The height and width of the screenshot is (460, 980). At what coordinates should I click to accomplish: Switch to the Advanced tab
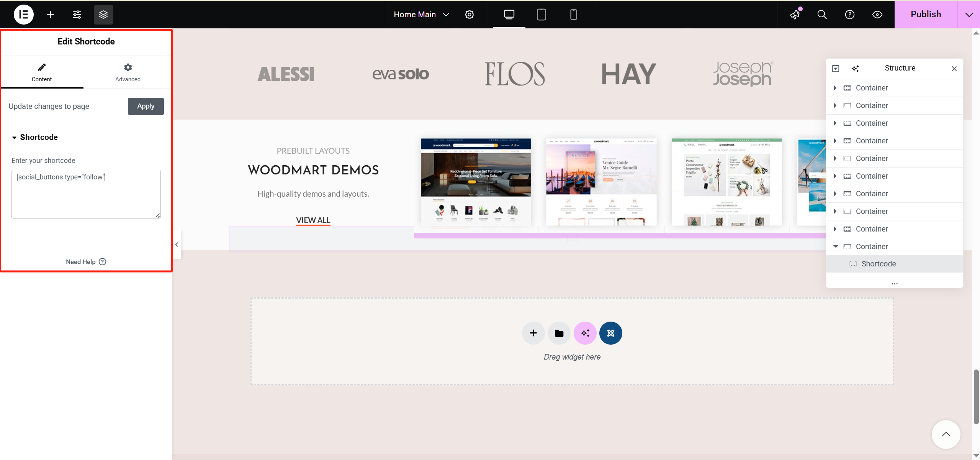[128, 72]
